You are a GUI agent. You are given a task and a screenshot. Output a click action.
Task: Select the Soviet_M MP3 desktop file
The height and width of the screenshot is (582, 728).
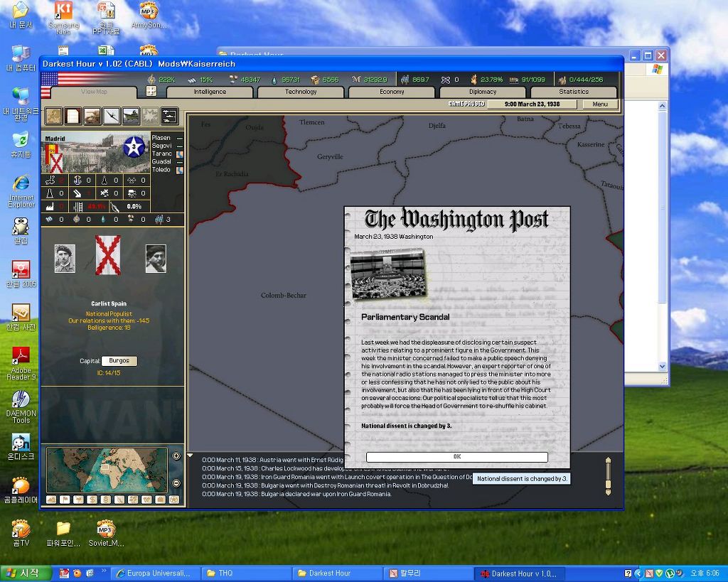(106, 533)
